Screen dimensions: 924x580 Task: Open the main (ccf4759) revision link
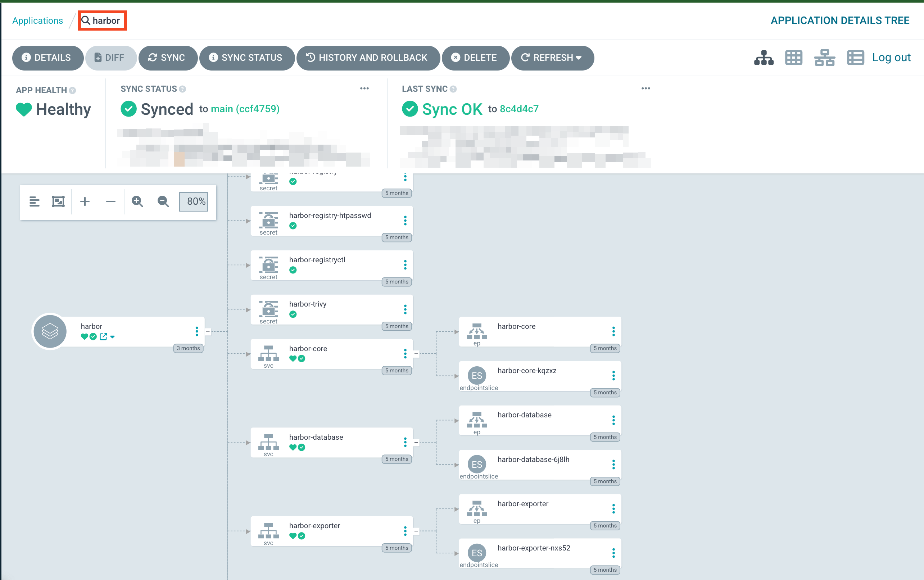pyautogui.click(x=245, y=109)
